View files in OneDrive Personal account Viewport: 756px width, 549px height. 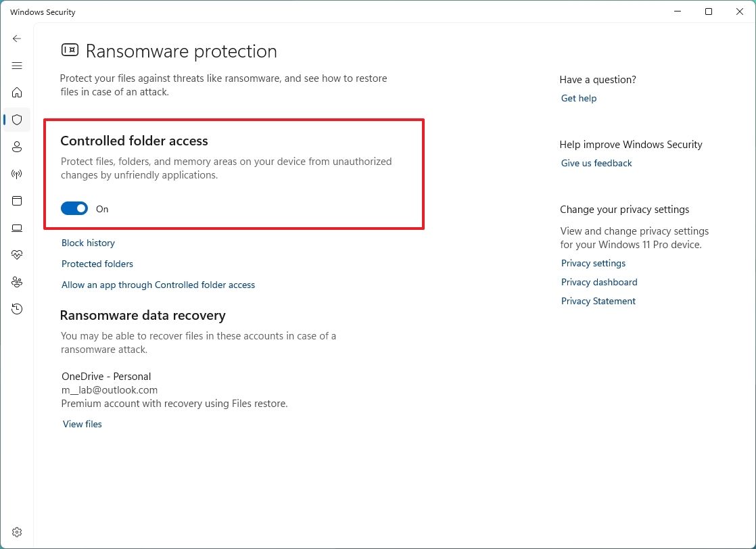tap(82, 424)
